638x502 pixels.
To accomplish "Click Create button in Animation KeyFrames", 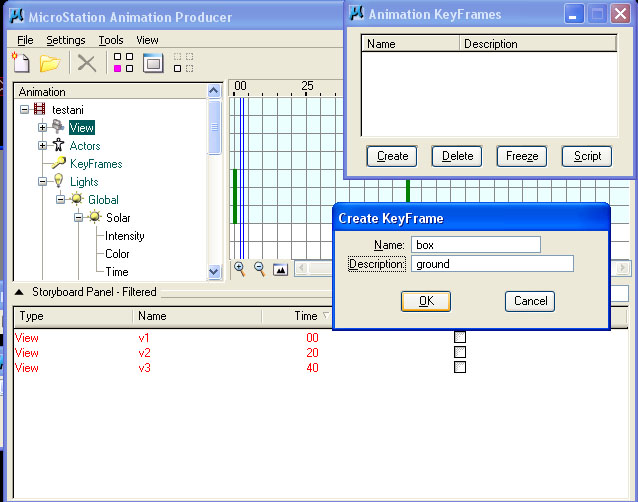I will point(392,156).
